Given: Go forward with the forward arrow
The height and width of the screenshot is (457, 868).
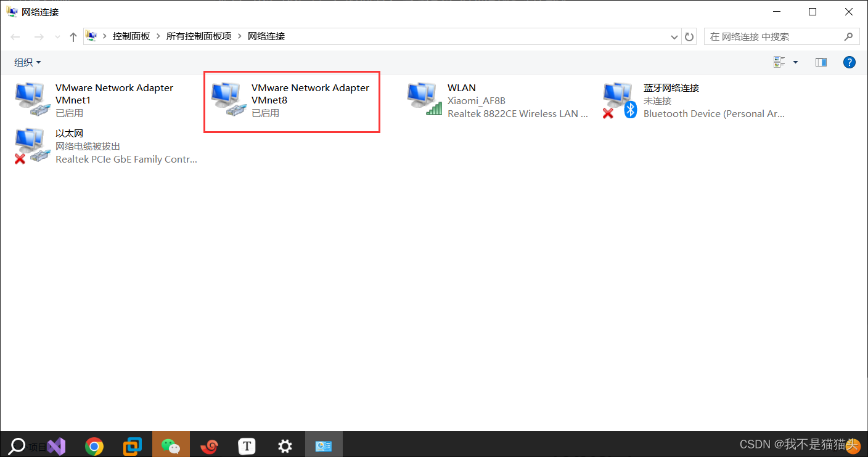Looking at the screenshot, I should click(x=39, y=37).
